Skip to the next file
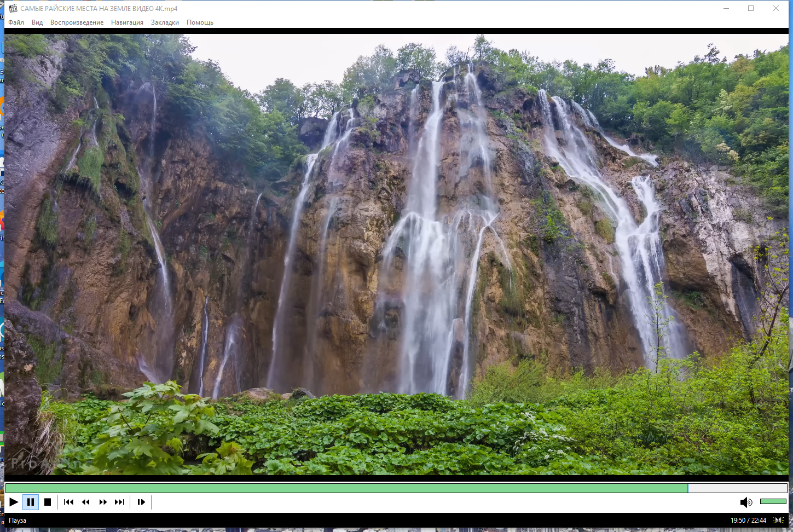Screen dimensions: 793x532 click(119, 502)
